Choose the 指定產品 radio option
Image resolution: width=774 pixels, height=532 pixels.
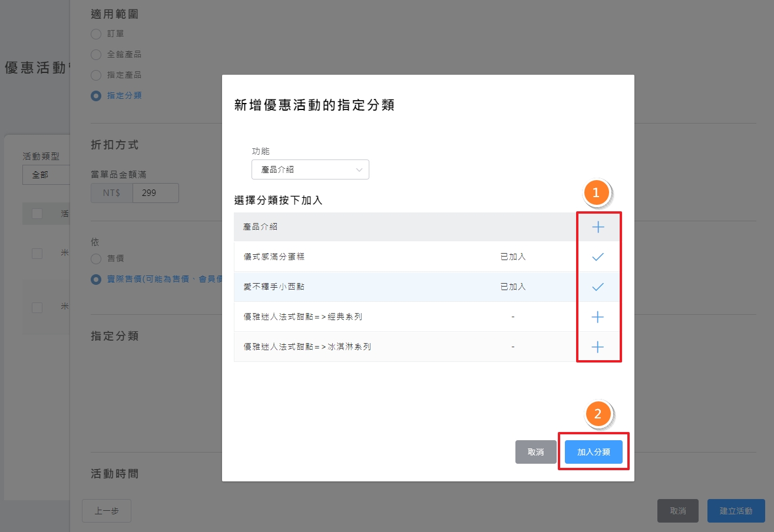coord(96,75)
